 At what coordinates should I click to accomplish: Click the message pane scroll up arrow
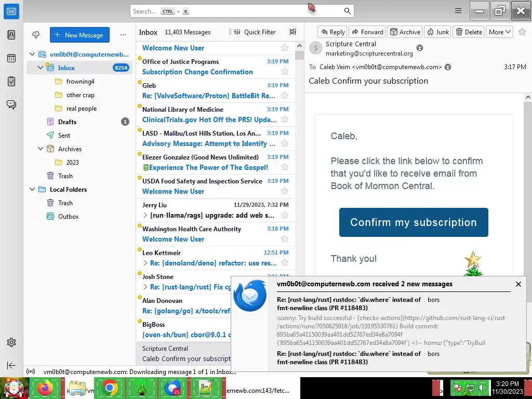(x=528, y=98)
